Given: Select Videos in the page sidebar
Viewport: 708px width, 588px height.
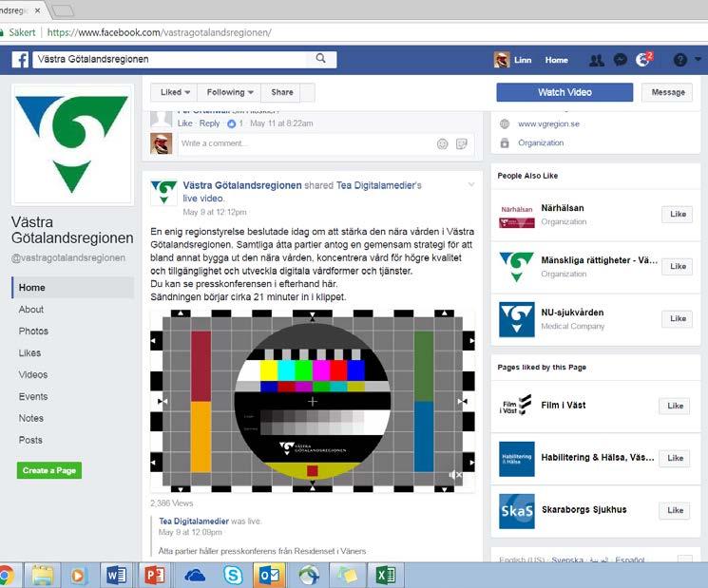Looking at the screenshot, I should (33, 375).
